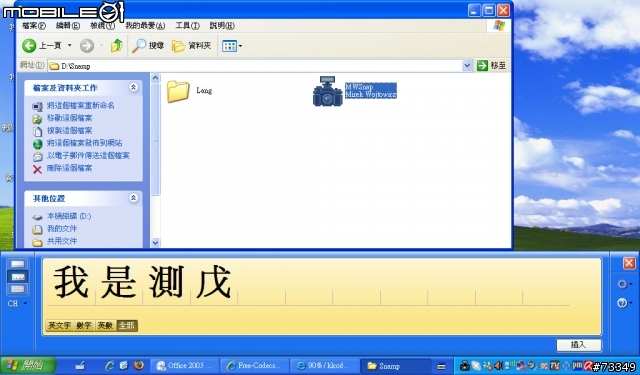
Task: Click 複製這個檔案 copy file task
Action: [69, 131]
